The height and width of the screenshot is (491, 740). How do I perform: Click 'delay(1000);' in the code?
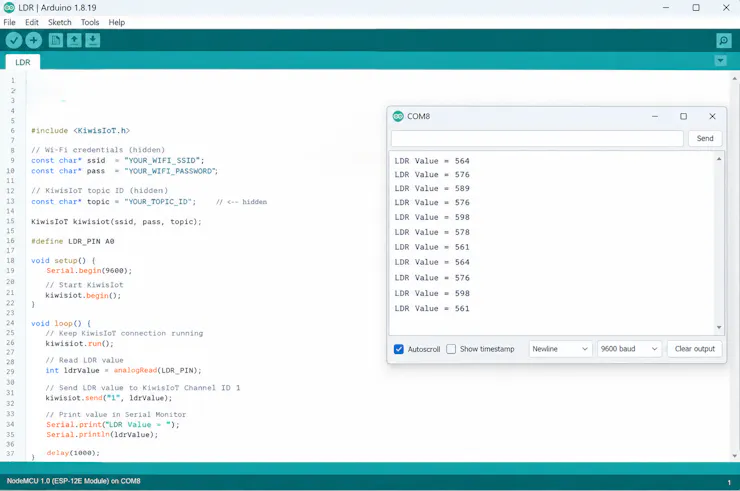73,453
